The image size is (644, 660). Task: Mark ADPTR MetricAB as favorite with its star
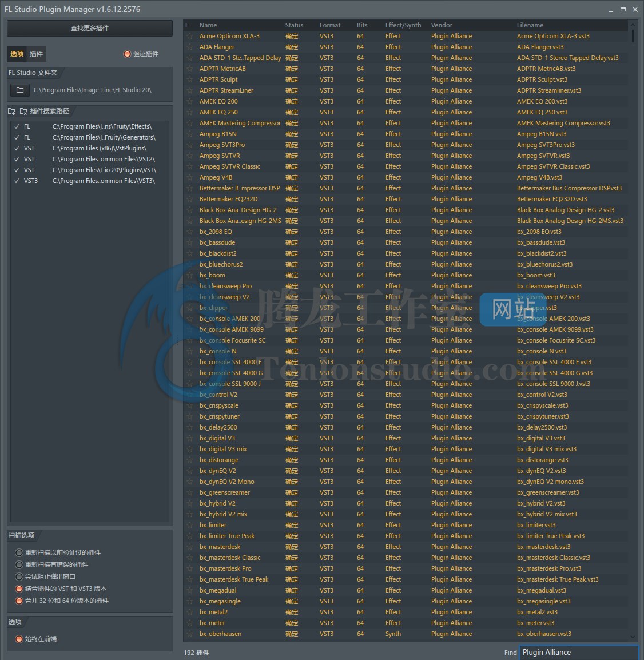[190, 69]
